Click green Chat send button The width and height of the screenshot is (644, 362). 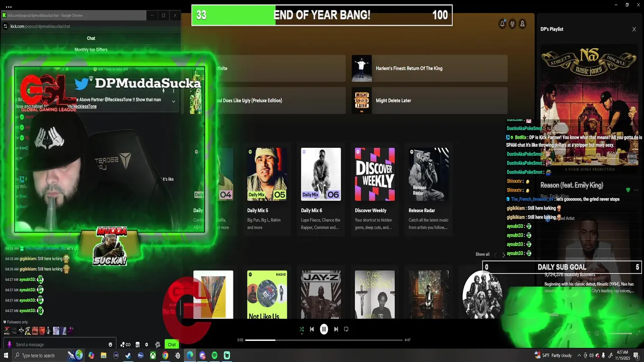(172, 344)
